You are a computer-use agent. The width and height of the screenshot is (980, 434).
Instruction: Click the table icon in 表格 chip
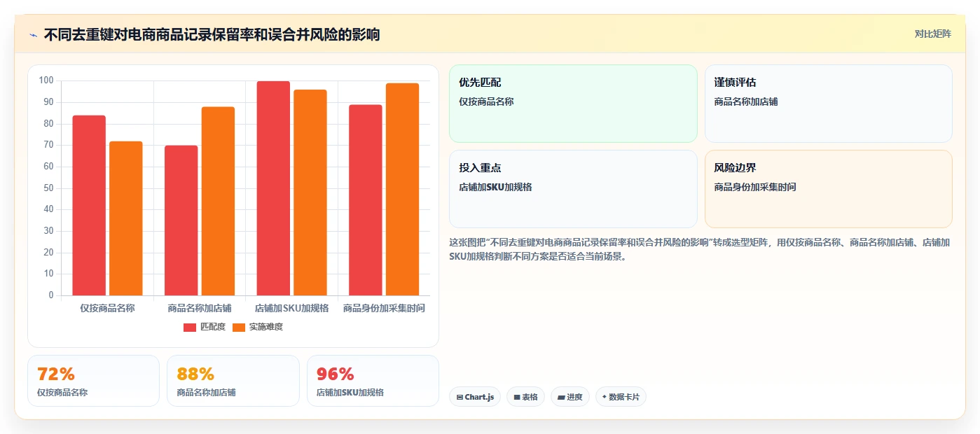(x=517, y=397)
